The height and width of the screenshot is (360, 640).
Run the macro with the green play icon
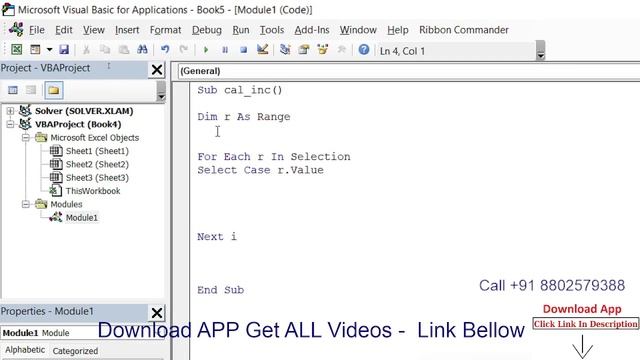pyautogui.click(x=206, y=50)
